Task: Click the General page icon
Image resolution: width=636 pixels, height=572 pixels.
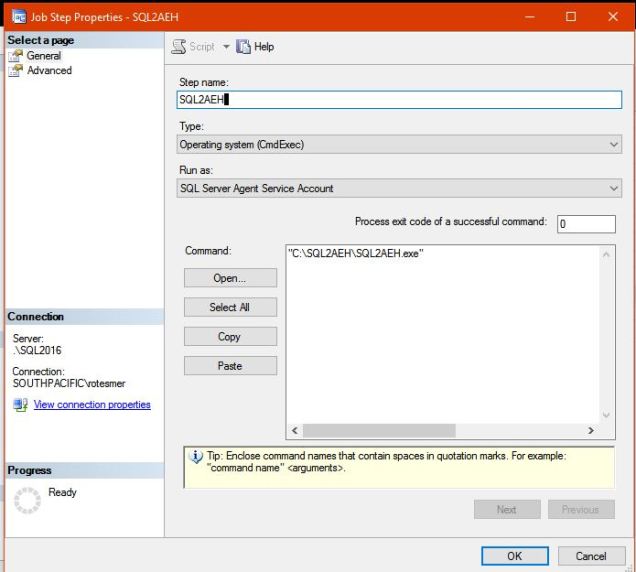Action: (x=16, y=56)
